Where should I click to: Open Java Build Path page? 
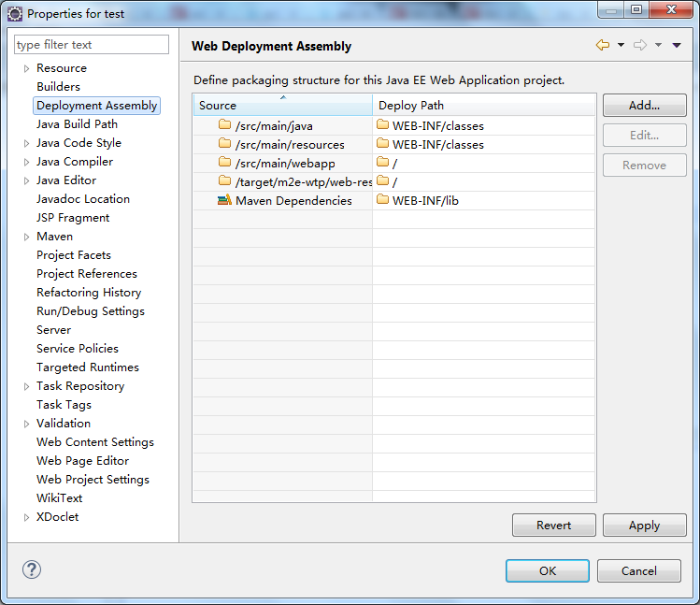tap(77, 124)
